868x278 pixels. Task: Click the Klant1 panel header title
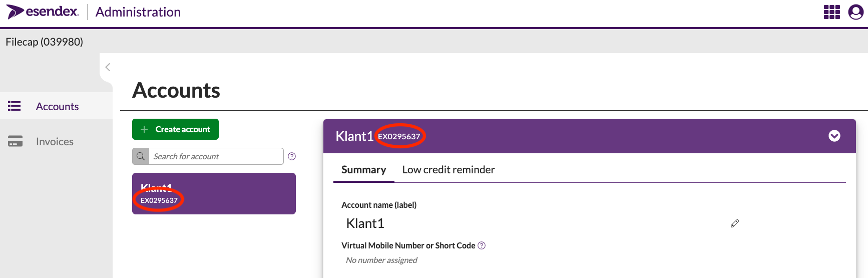[x=354, y=136]
